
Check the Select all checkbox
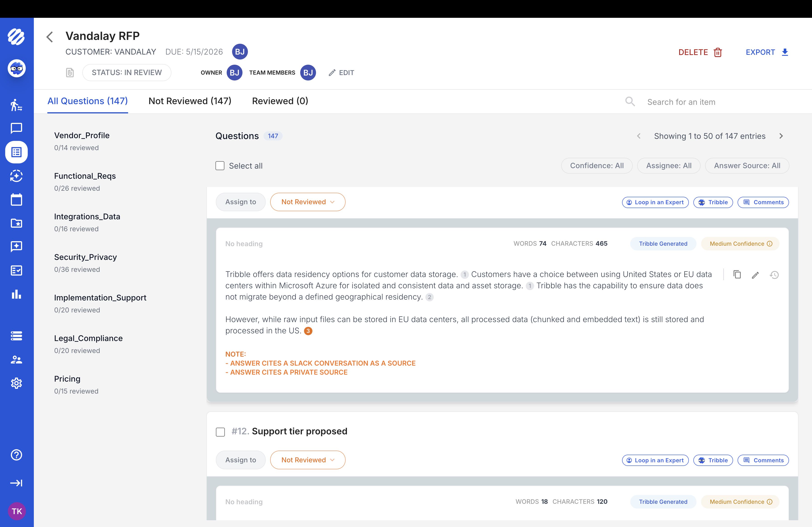tap(220, 166)
